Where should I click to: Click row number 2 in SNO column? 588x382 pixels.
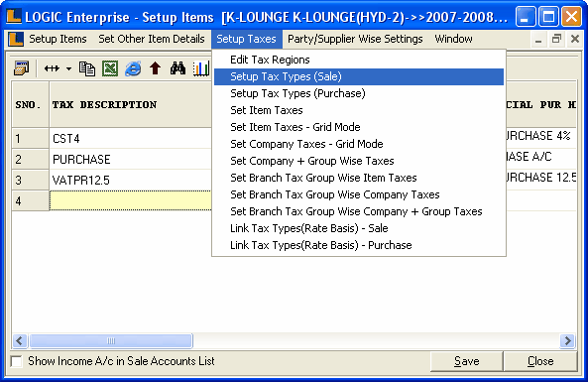[31, 160]
